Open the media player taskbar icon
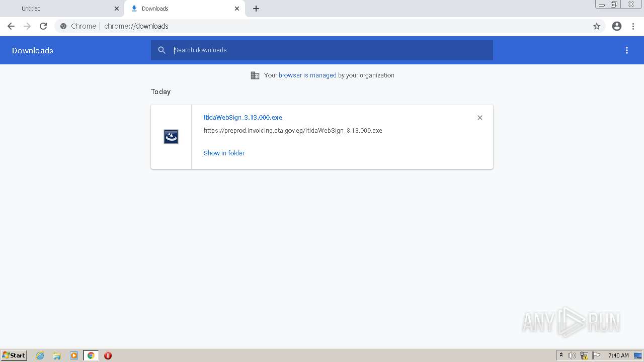 coord(74,355)
